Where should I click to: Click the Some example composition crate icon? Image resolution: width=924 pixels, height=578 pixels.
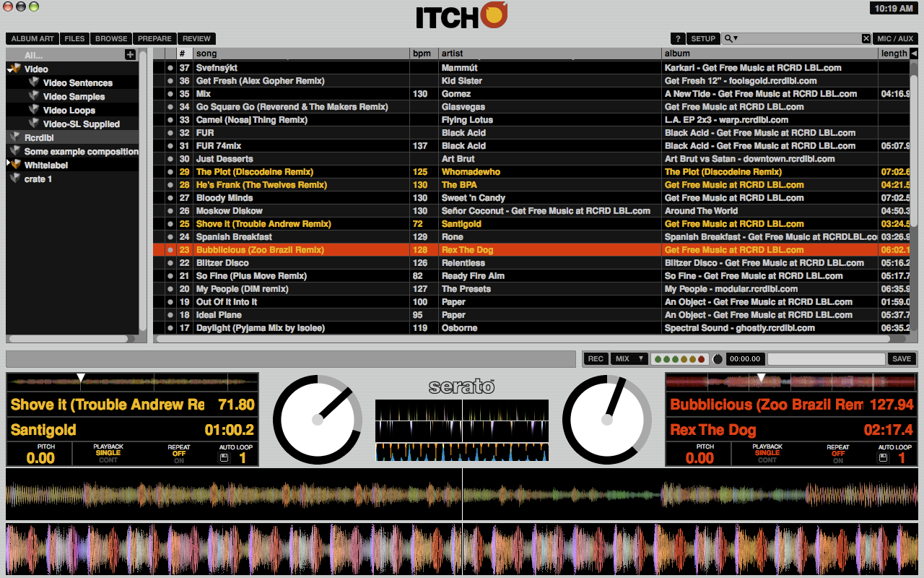(x=14, y=151)
